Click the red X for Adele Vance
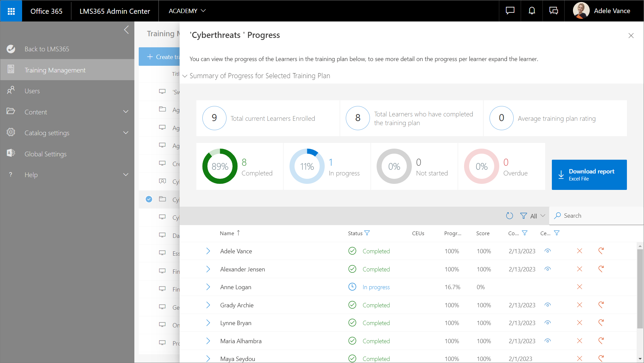This screenshot has width=644, height=363. [579, 251]
